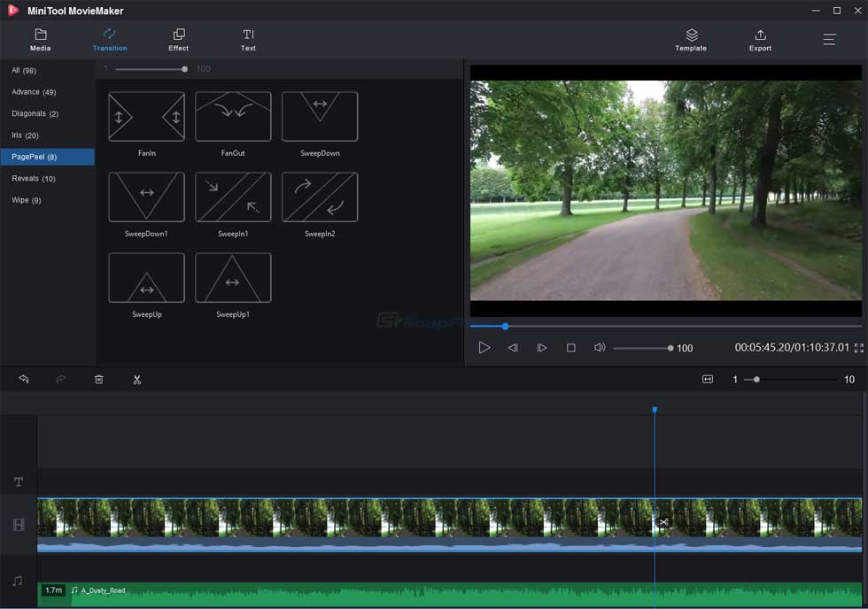Open the Template browser

pyautogui.click(x=691, y=40)
